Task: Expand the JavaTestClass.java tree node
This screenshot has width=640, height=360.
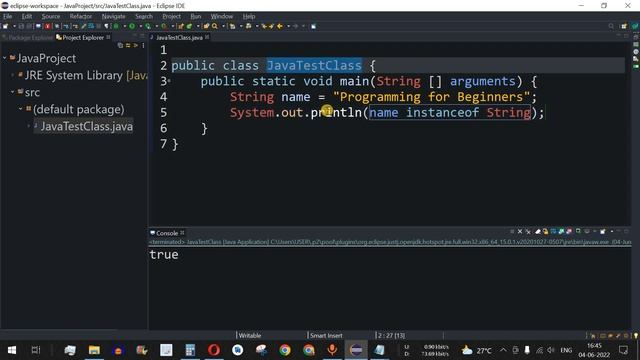Action: [x=29, y=126]
